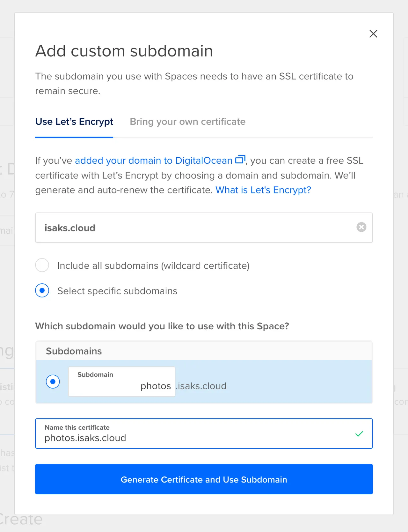Open the What is Let's Encrypt link
Viewport: 408px width, 532px height.
[x=263, y=190]
